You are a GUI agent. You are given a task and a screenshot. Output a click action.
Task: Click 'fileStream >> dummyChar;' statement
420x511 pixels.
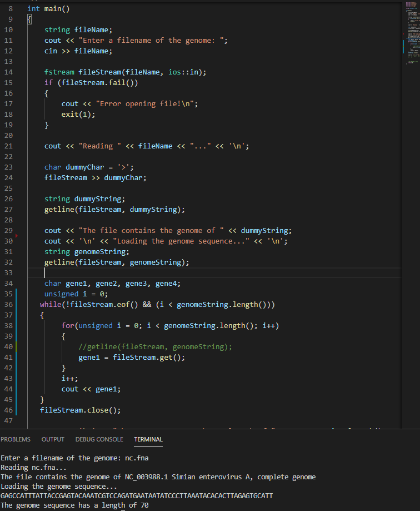tap(96, 178)
